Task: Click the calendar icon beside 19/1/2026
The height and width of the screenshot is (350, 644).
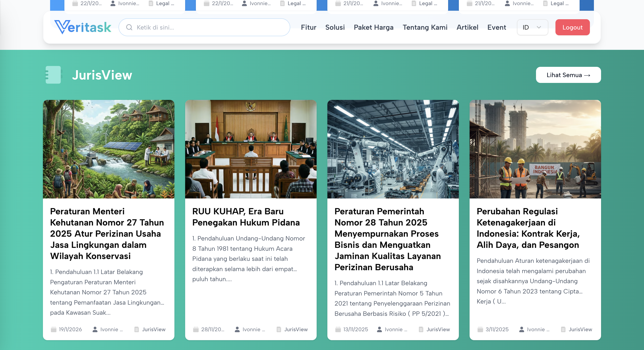Action: [53, 329]
